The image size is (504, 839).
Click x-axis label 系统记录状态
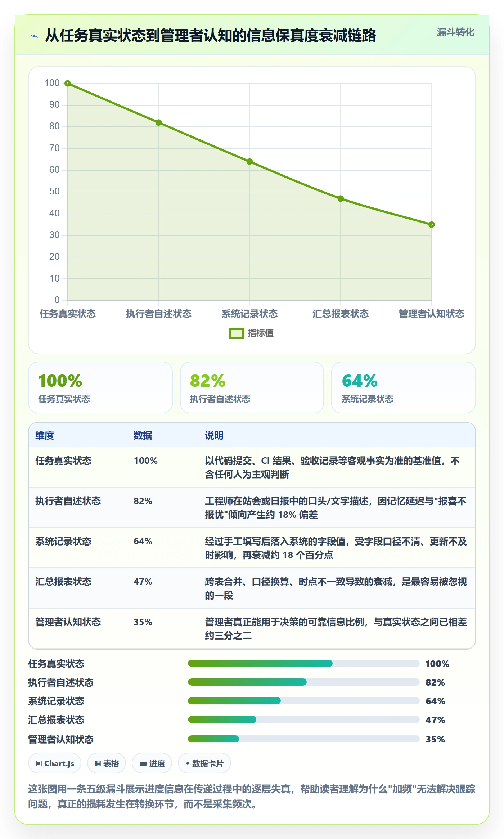249,314
